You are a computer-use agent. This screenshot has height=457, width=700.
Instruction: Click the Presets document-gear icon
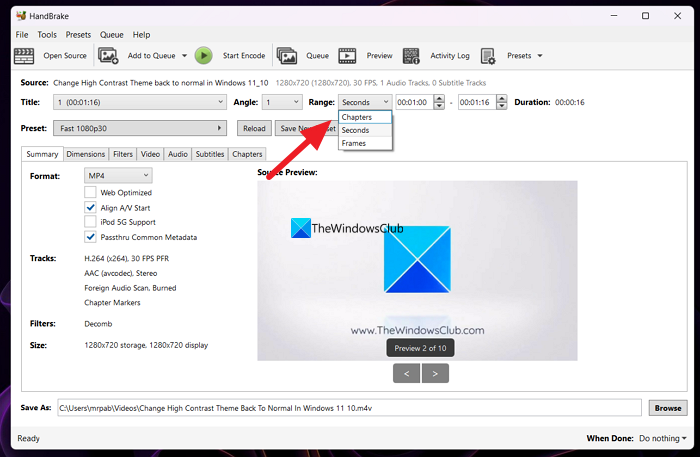click(x=488, y=56)
